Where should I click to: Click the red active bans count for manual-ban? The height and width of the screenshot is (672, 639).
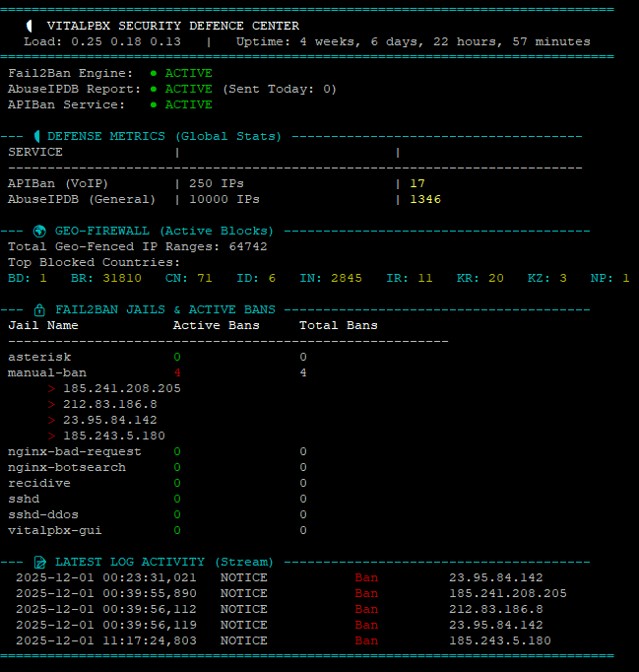[x=177, y=372]
